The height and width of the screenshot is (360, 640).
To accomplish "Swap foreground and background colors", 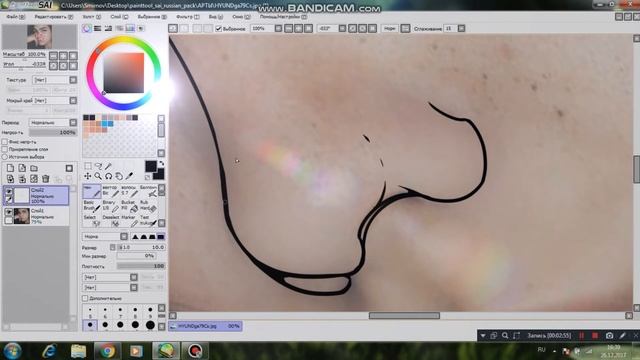I will pyautogui.click(x=161, y=164).
